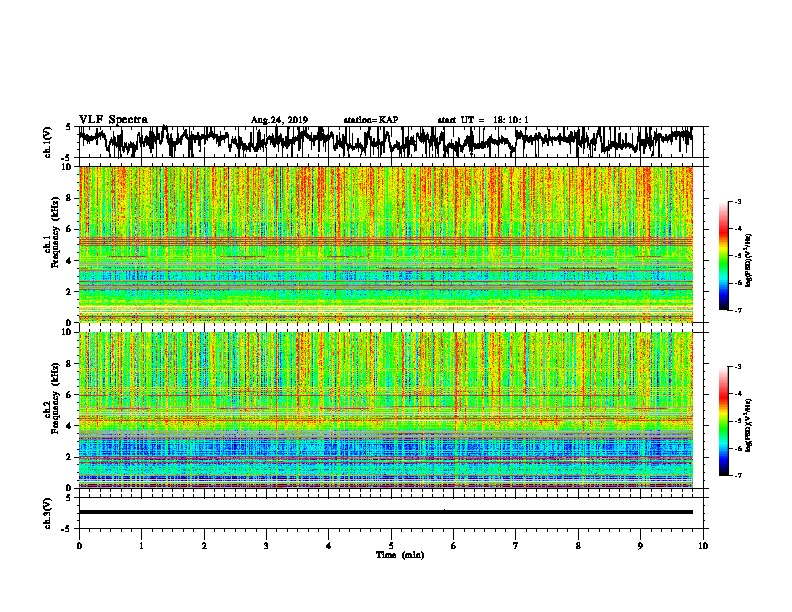Click the ch.1 spectrogram plot area

[385, 244]
